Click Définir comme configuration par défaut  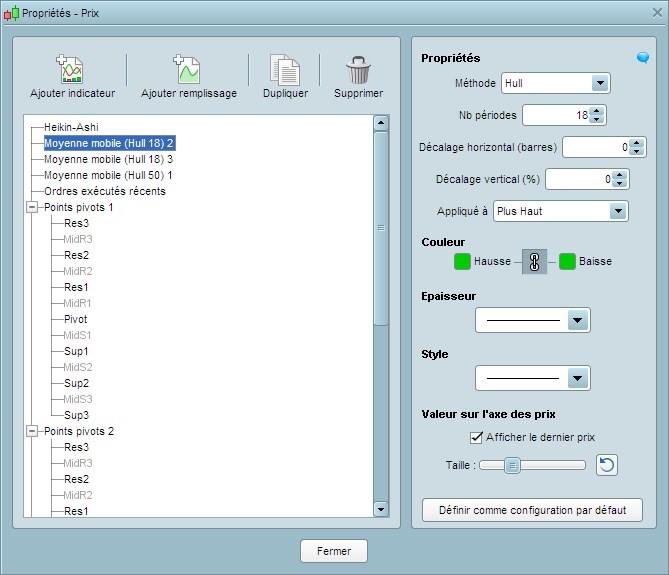(532, 510)
